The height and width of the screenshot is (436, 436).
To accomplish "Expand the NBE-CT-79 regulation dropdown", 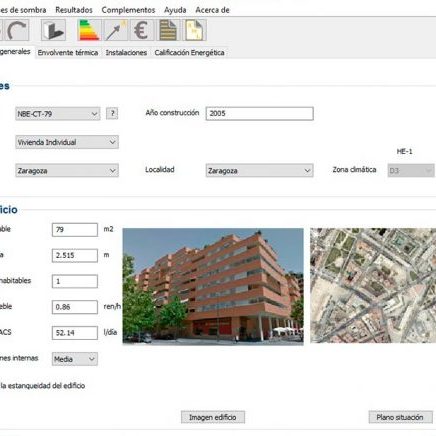I will click(x=58, y=114).
